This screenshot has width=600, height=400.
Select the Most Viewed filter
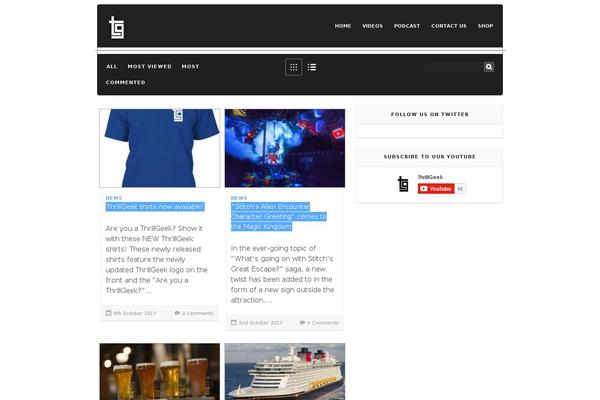tap(150, 67)
